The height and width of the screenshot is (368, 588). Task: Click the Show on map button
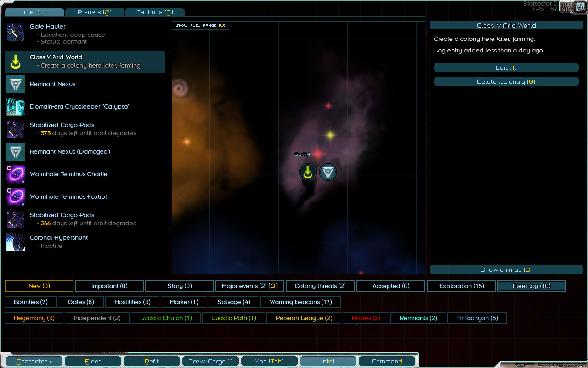[x=506, y=270]
